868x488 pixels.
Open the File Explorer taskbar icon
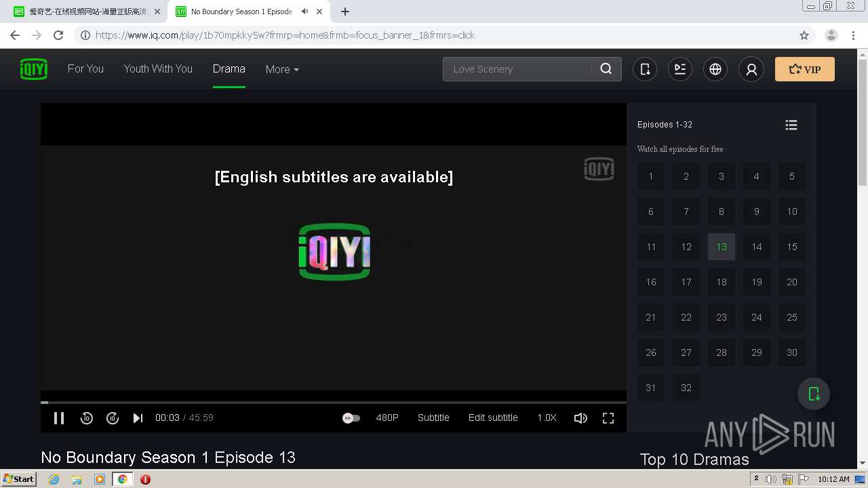tap(77, 479)
